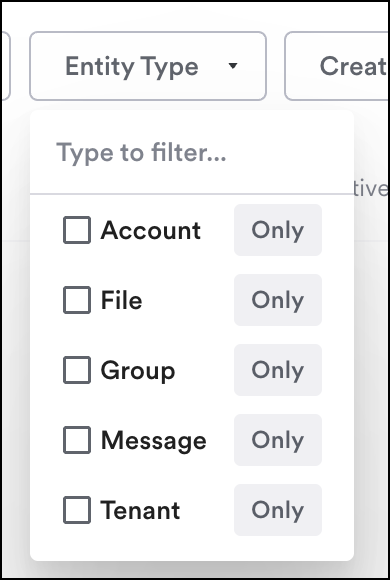Enable the Message checkbox
The width and height of the screenshot is (390, 580).
pos(77,440)
